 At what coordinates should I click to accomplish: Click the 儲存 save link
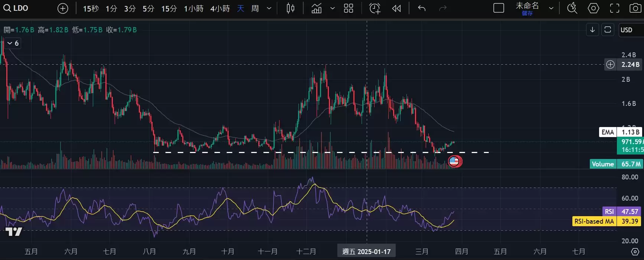click(527, 13)
